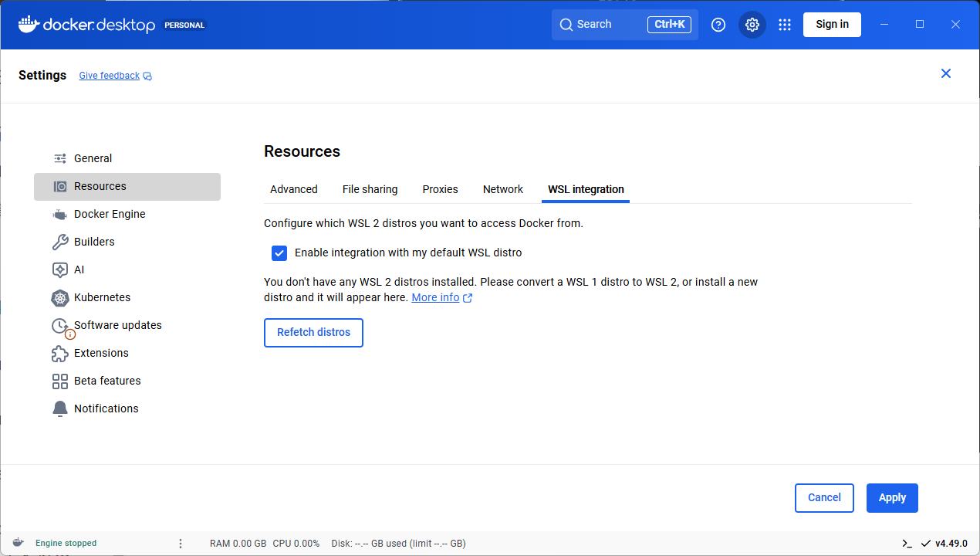
Task: Select the Network tab
Action: [503, 189]
